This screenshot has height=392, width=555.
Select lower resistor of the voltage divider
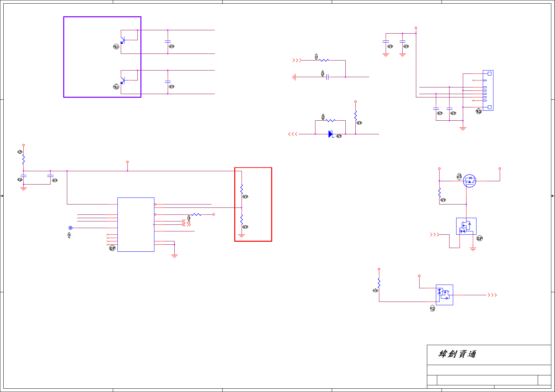pyautogui.click(x=242, y=219)
